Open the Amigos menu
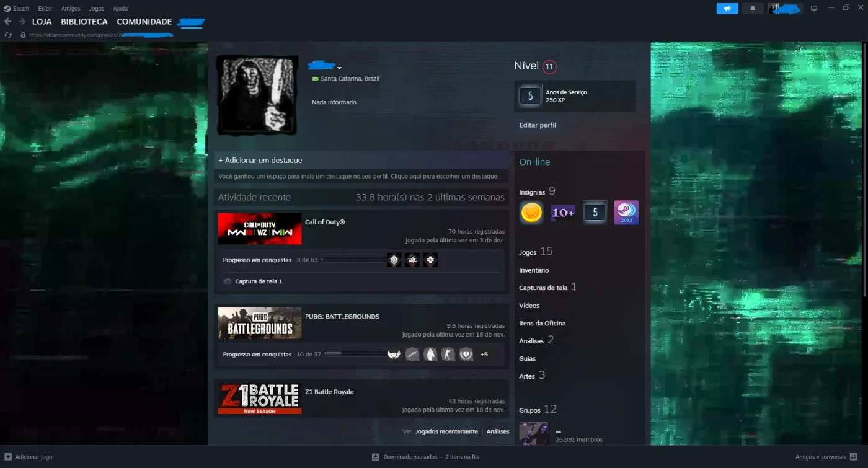This screenshot has height=468, width=868. [70, 9]
